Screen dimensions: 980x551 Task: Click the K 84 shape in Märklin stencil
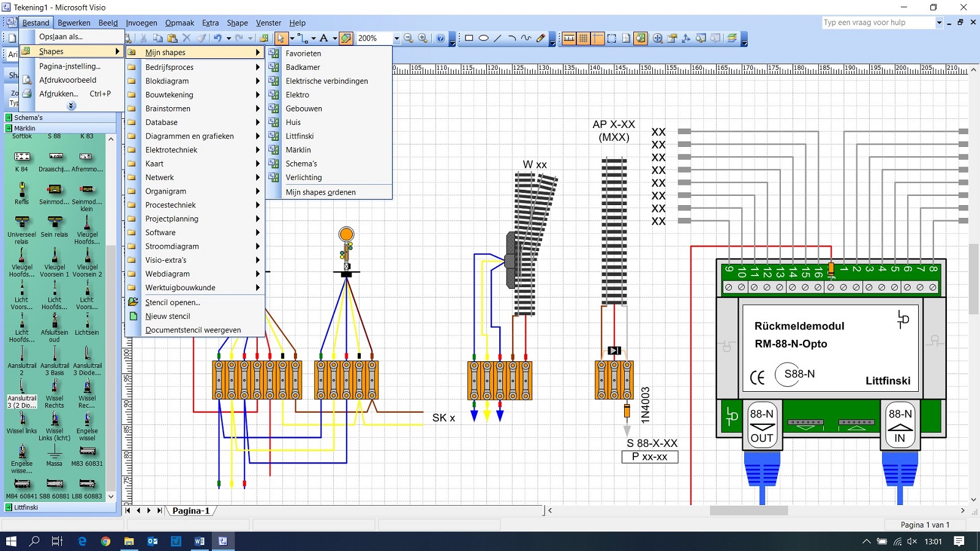[x=21, y=161]
